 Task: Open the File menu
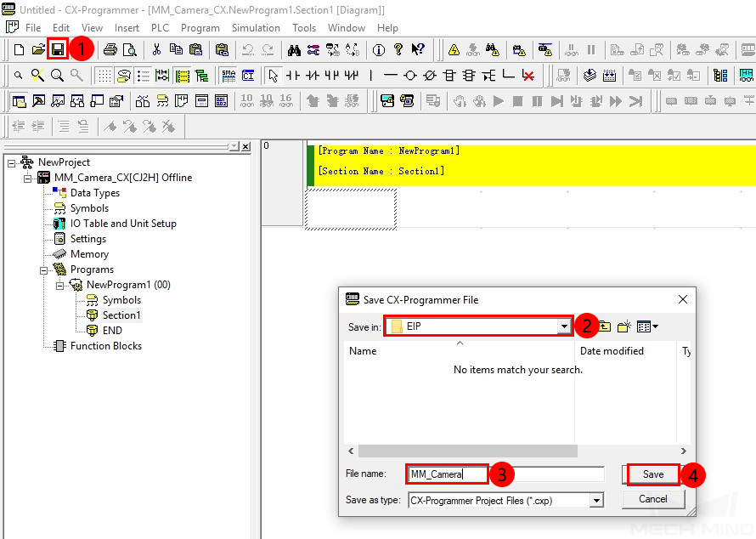(x=33, y=28)
